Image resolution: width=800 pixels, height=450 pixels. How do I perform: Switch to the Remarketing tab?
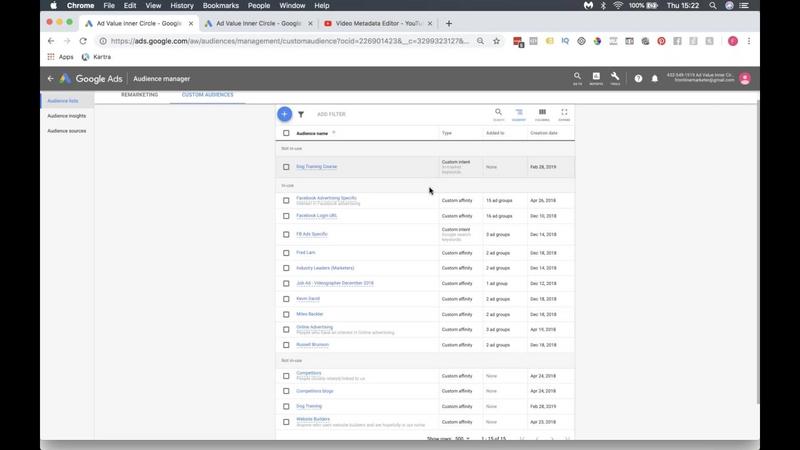tap(139, 95)
